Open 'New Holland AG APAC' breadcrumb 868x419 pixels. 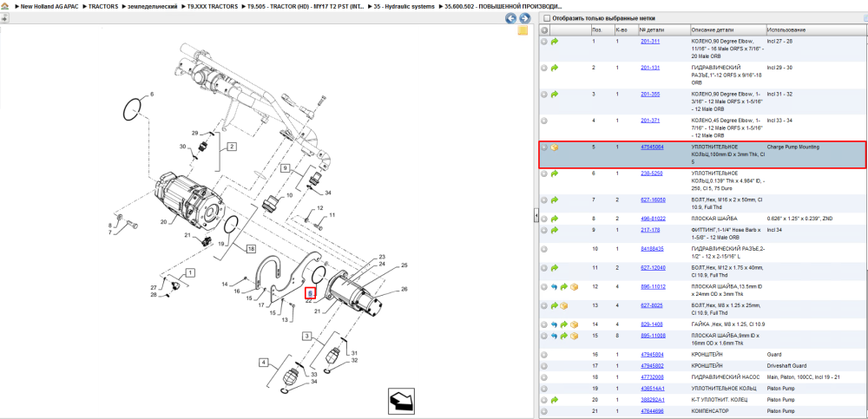click(49, 7)
